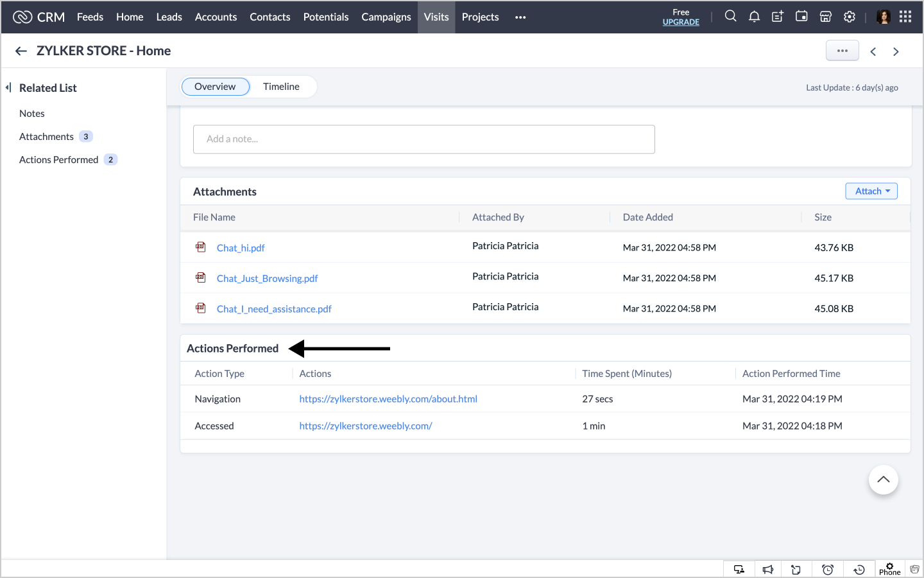924x578 pixels.
Task: Open the calendar icon in header
Action: point(801,17)
